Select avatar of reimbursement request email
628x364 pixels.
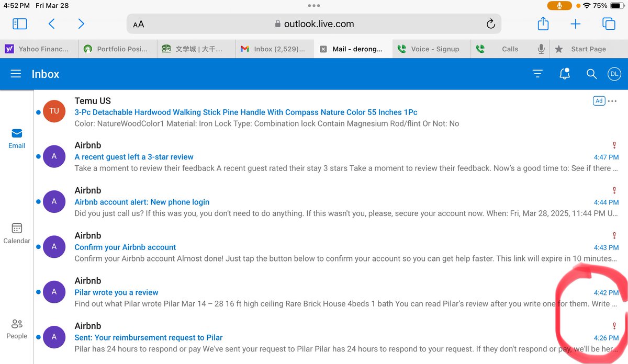pos(54,337)
